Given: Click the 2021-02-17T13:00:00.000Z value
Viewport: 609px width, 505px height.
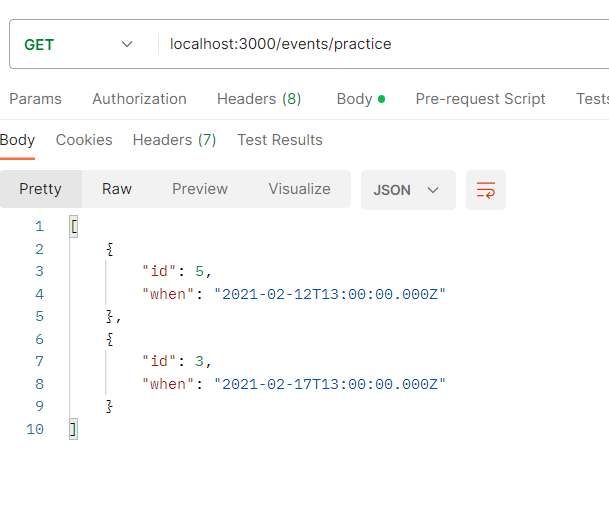Looking at the screenshot, I should point(329,384).
